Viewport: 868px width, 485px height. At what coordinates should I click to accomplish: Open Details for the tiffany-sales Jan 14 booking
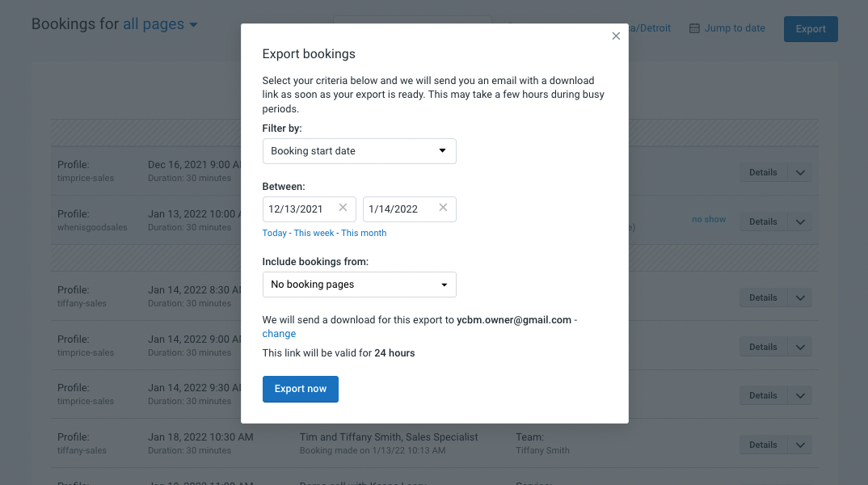762,297
